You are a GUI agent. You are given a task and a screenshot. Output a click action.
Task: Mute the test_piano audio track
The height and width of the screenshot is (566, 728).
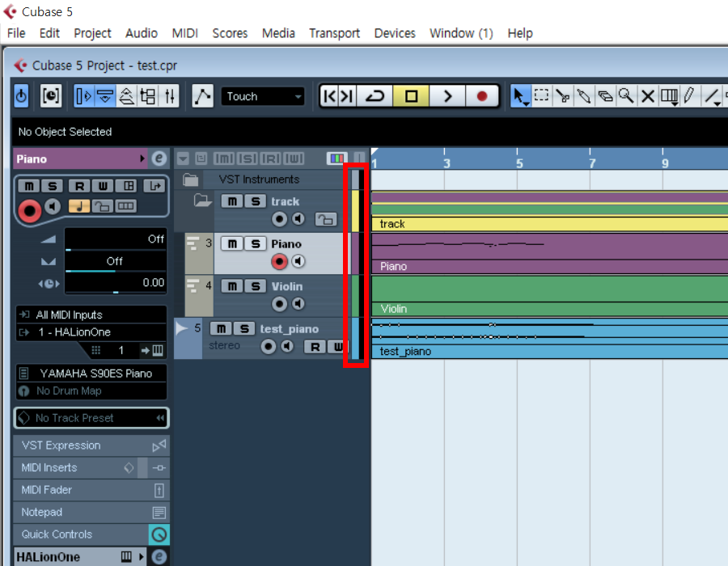[x=221, y=329]
